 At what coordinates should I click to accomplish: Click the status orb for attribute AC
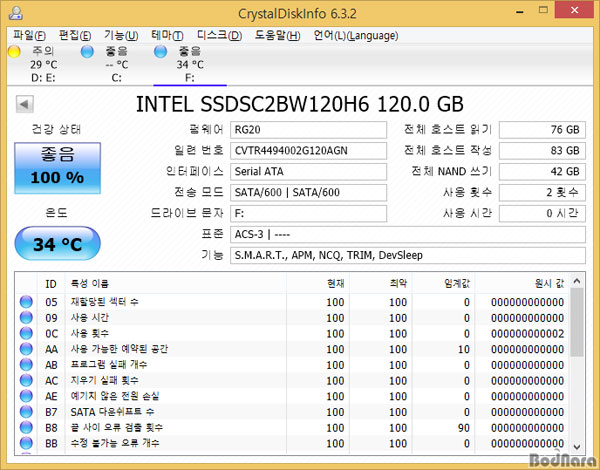tap(26, 380)
